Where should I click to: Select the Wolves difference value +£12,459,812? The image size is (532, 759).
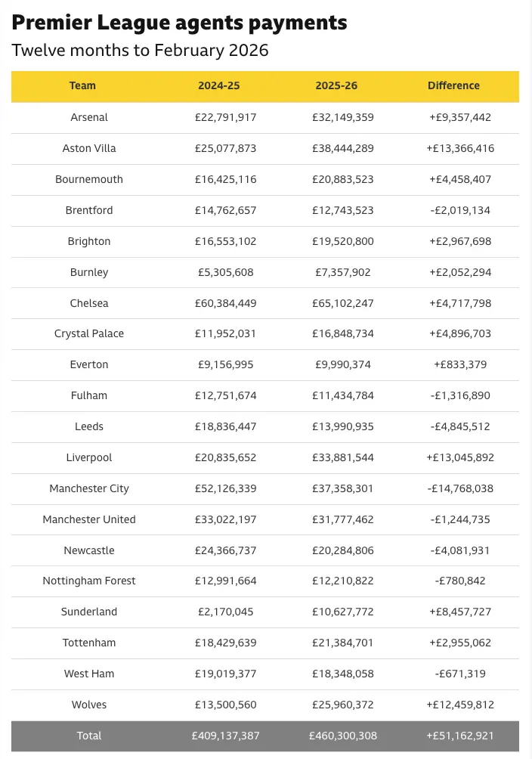click(460, 705)
